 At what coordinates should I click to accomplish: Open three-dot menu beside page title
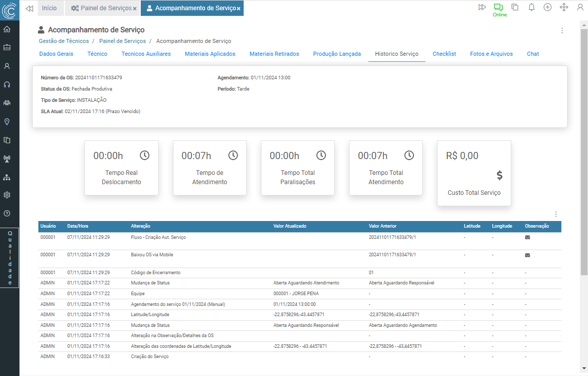click(562, 31)
